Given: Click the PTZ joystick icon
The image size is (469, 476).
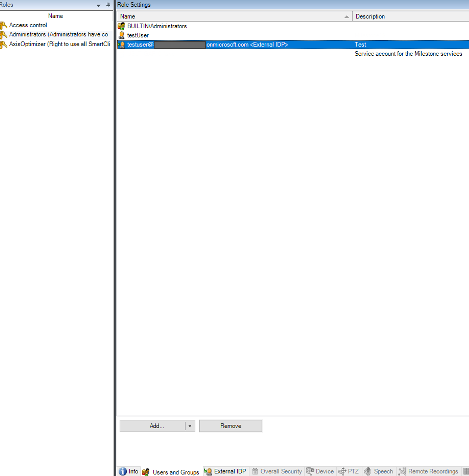Looking at the screenshot, I should pos(342,471).
